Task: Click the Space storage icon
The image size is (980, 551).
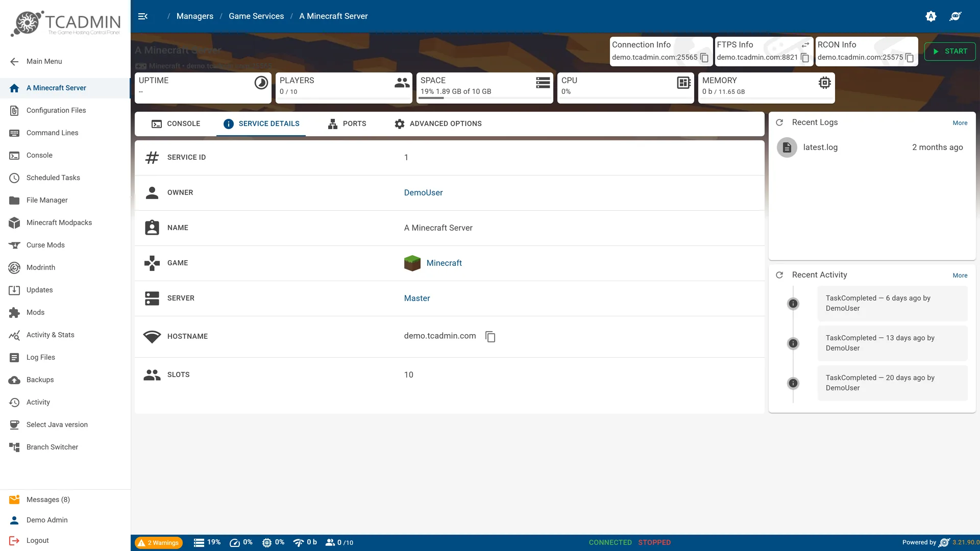Action: pos(543,83)
